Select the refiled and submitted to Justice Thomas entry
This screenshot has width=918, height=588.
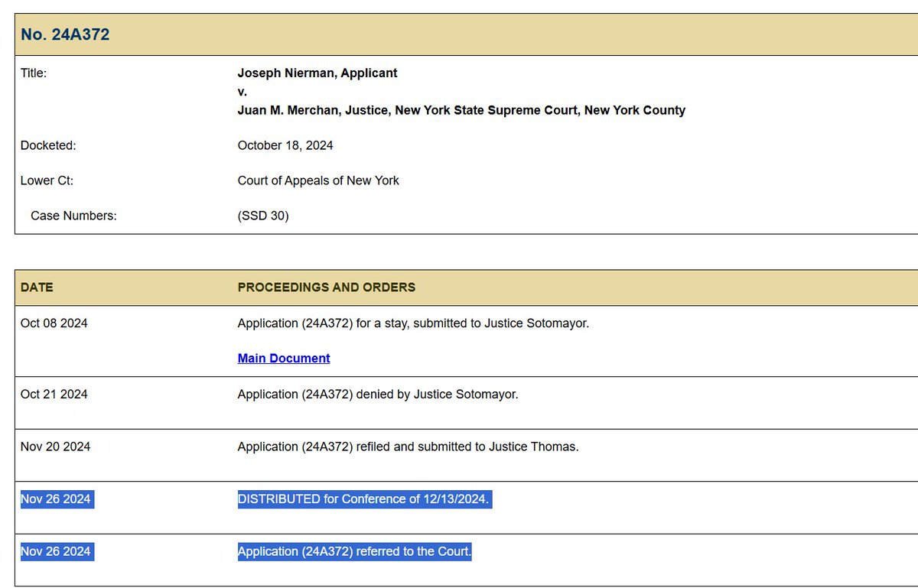tap(408, 447)
